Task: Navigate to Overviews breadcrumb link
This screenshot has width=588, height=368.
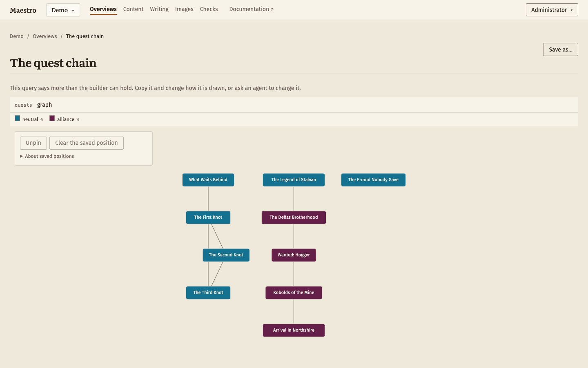Action: (x=45, y=36)
